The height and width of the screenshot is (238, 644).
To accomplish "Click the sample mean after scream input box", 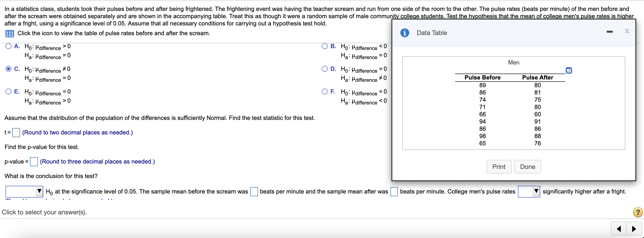I will coord(394,192).
